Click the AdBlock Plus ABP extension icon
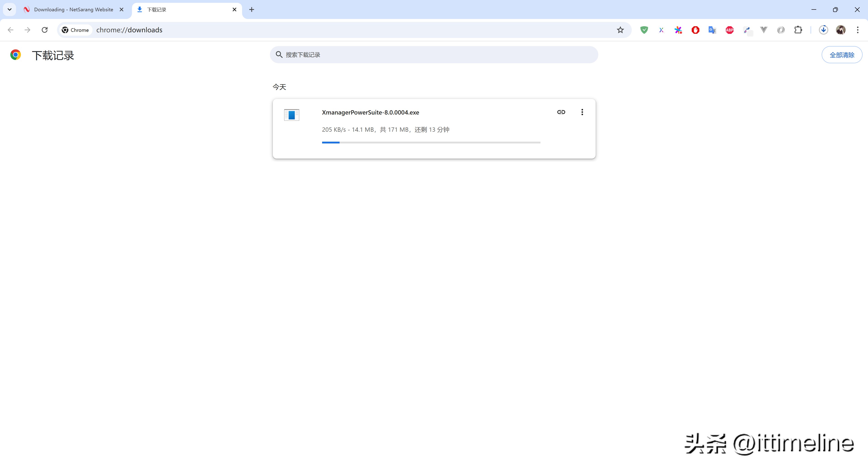Image resolution: width=868 pixels, height=469 pixels. (x=729, y=30)
